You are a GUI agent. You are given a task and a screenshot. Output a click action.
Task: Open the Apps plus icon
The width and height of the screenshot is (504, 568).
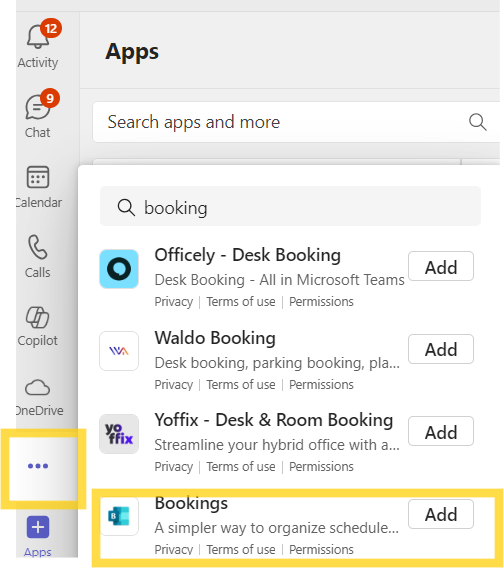click(38, 527)
